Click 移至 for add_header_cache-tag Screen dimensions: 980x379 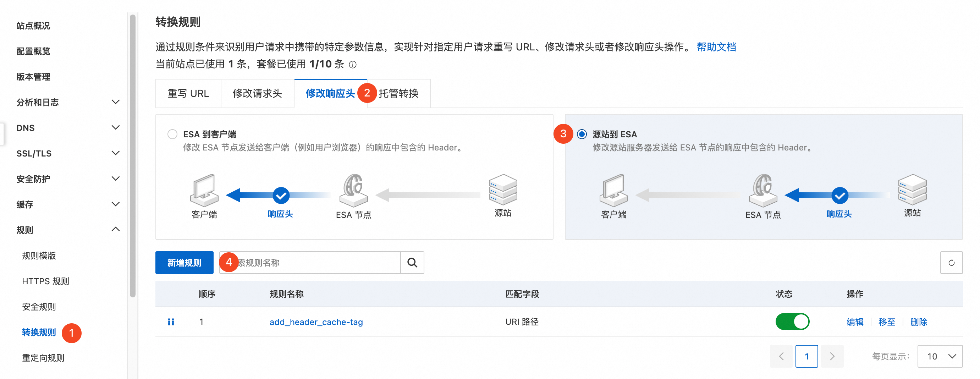tap(886, 322)
